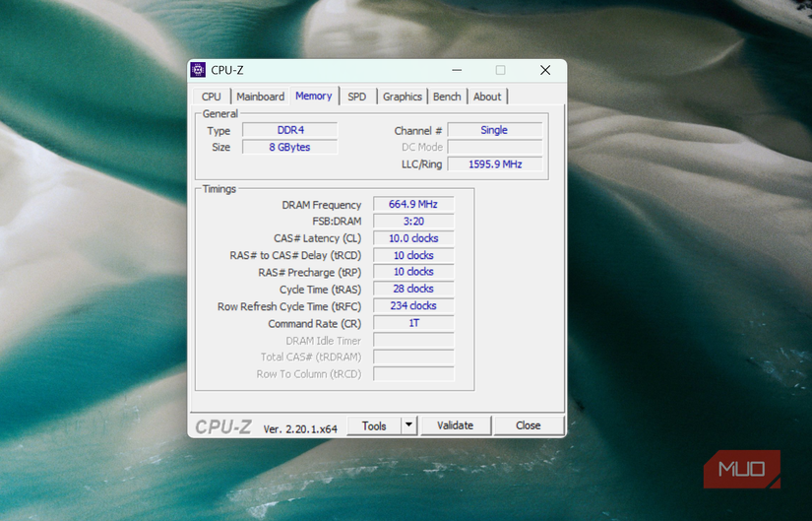Image resolution: width=812 pixels, height=521 pixels.
Task: Open the Bench tab
Action: tap(447, 97)
